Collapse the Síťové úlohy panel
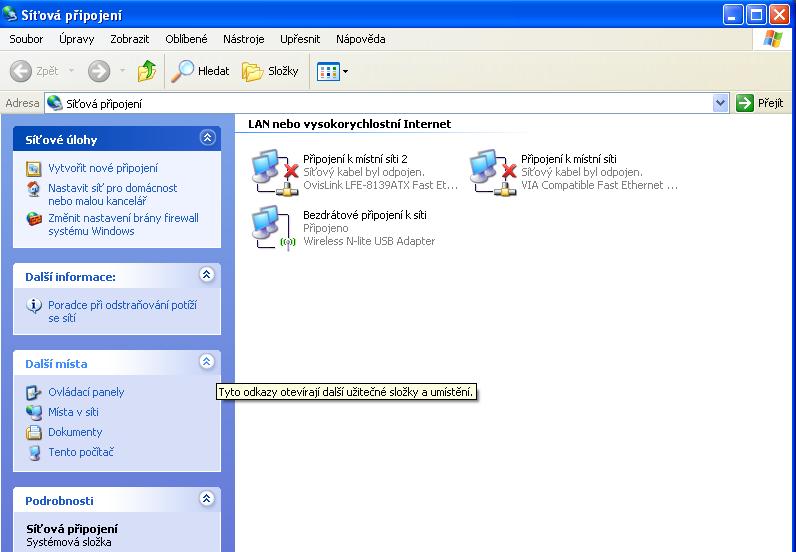Image resolution: width=796 pixels, height=552 pixels. pos(207,138)
